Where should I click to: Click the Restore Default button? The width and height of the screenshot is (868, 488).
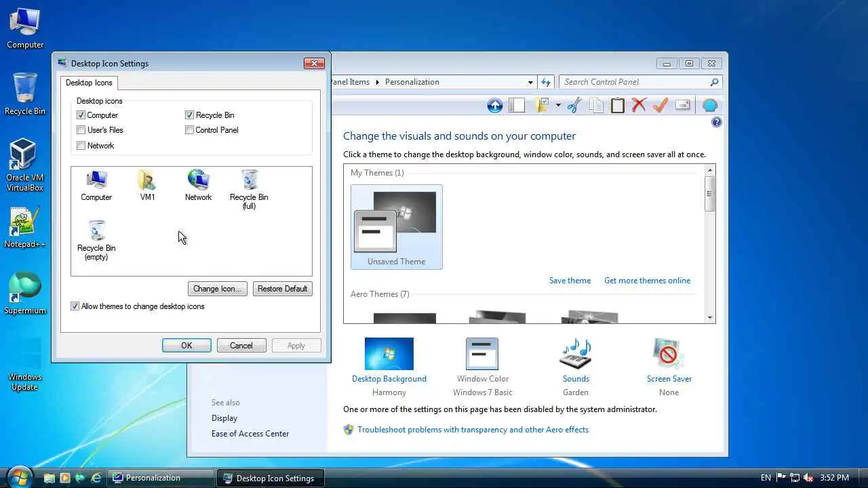coord(283,289)
